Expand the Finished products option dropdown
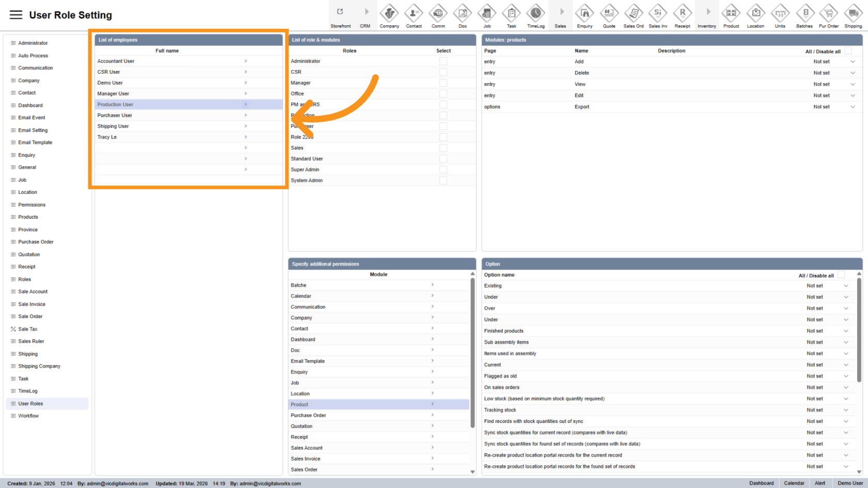Image resolution: width=868 pixels, height=488 pixels. point(846,331)
